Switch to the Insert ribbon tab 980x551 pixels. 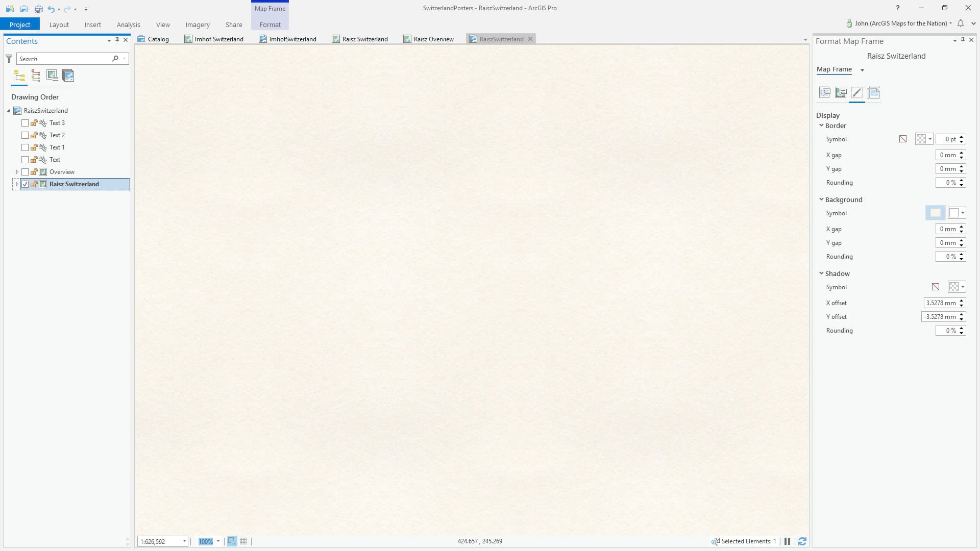click(92, 24)
